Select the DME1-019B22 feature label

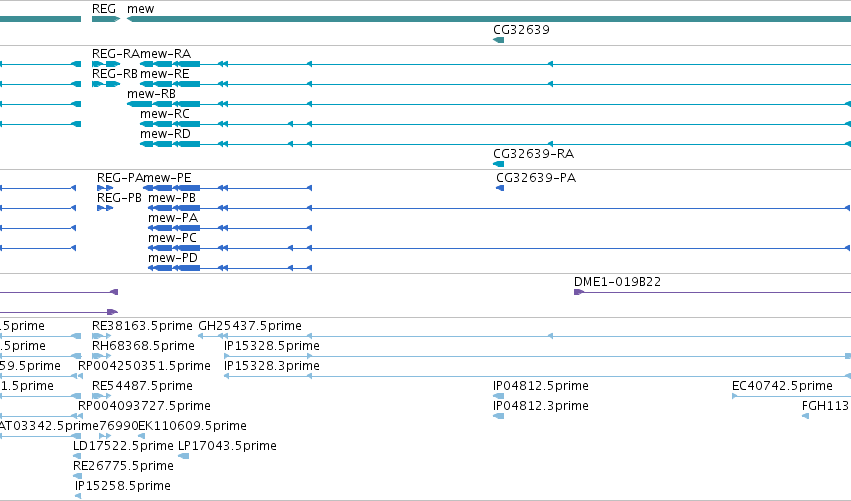618,282
